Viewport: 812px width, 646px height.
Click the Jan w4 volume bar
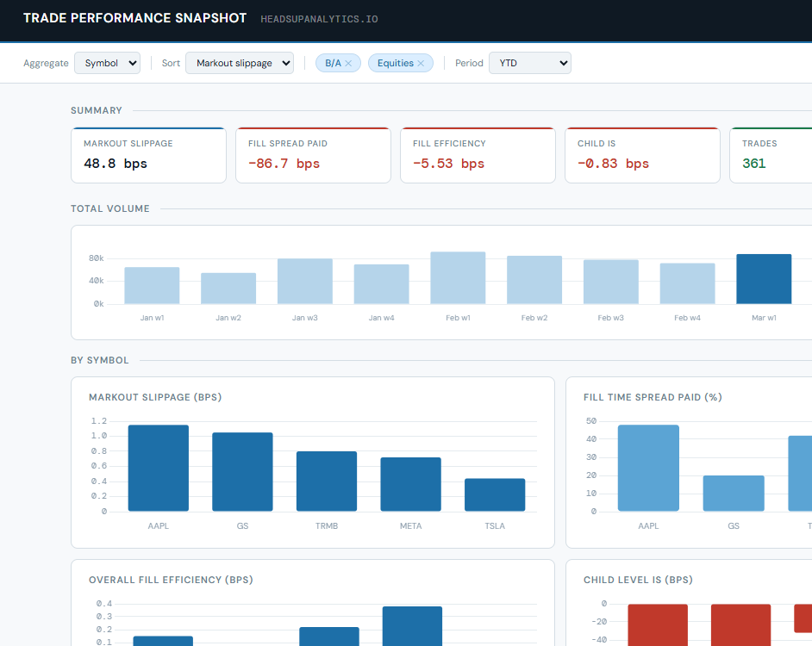coord(382,284)
